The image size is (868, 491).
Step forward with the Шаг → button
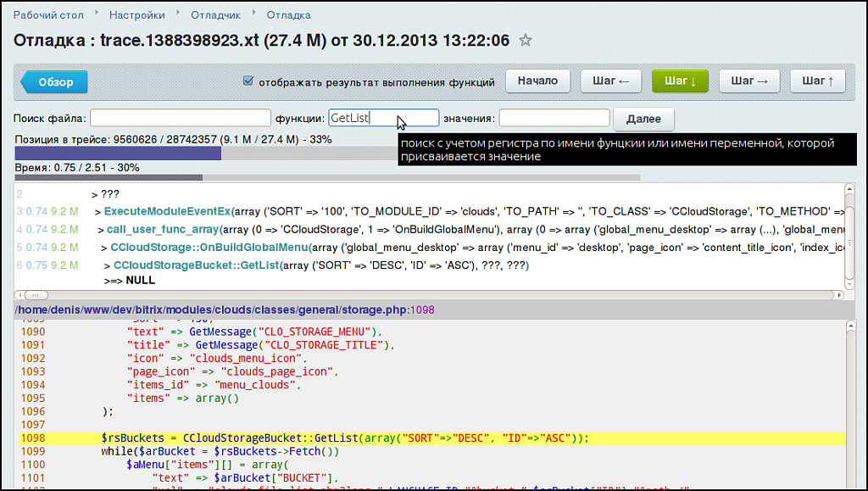(749, 81)
